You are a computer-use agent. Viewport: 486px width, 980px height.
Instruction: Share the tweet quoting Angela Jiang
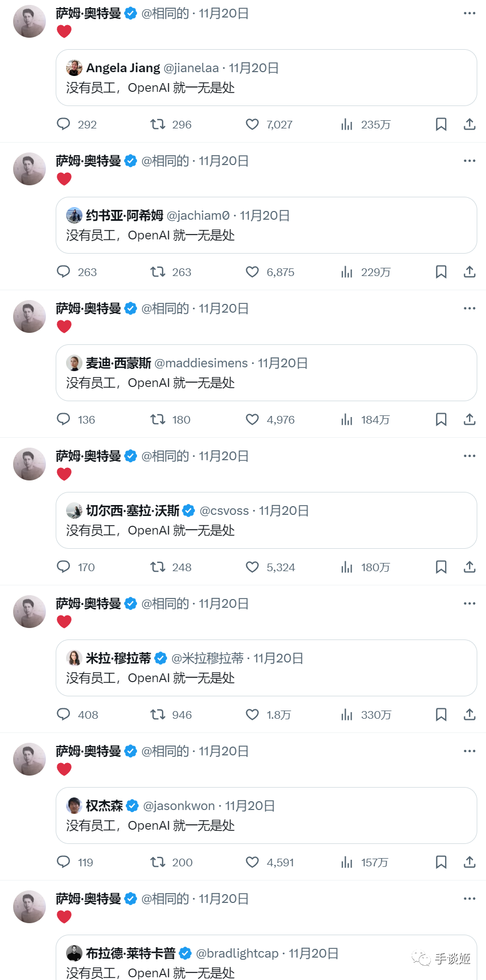click(x=470, y=125)
